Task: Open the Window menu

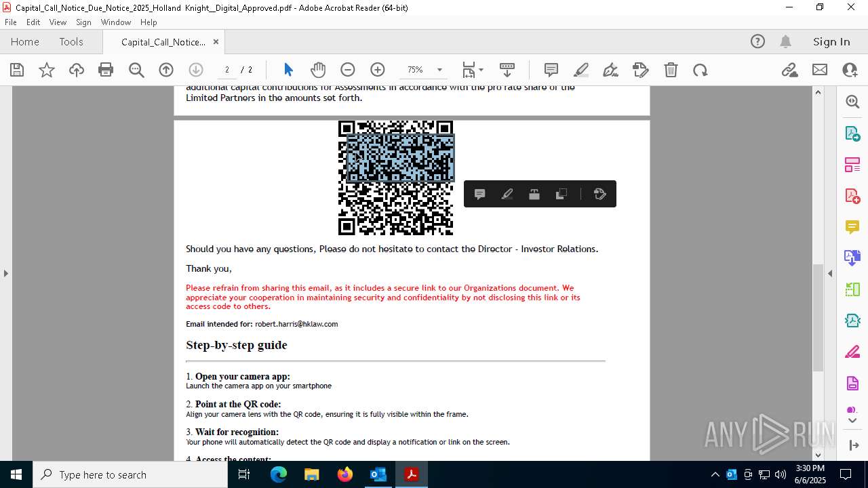Action: (116, 22)
